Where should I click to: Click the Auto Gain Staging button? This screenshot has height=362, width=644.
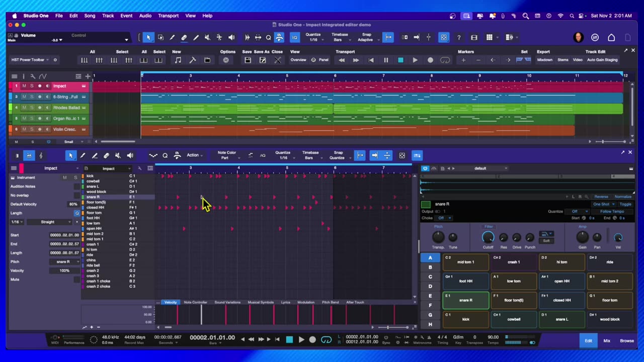[x=602, y=60]
